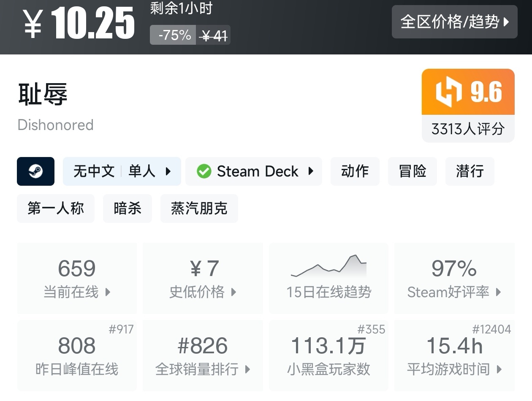Select the 暗杀 tag
The height and width of the screenshot is (401, 532).
pyautogui.click(x=128, y=209)
